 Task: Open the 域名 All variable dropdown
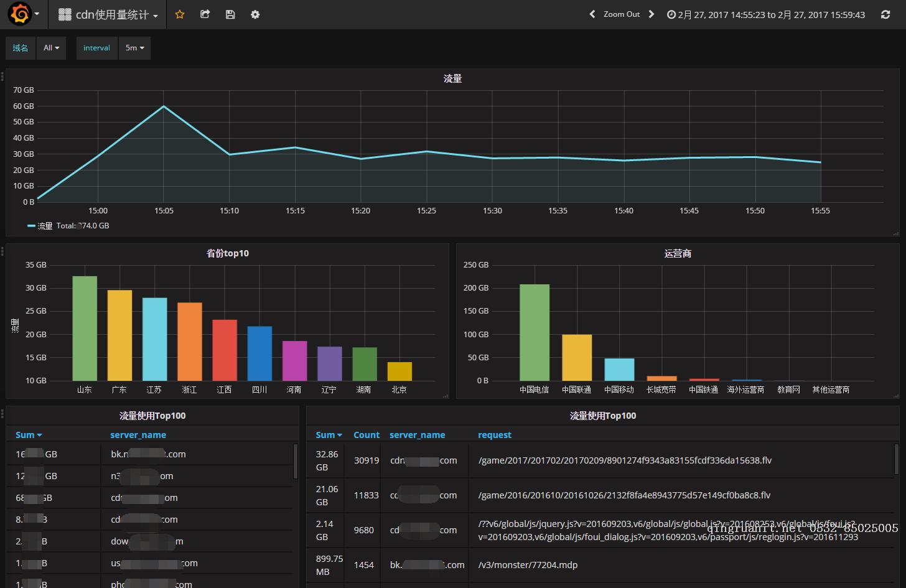[51, 48]
